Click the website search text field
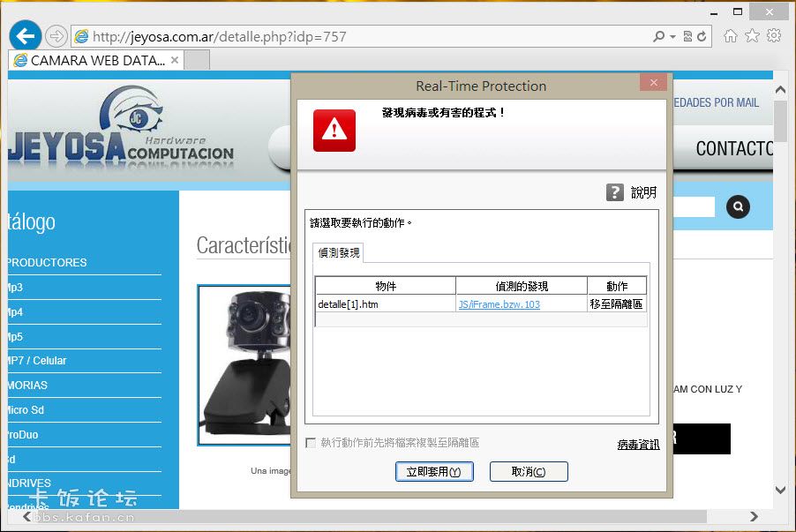 coord(694,206)
